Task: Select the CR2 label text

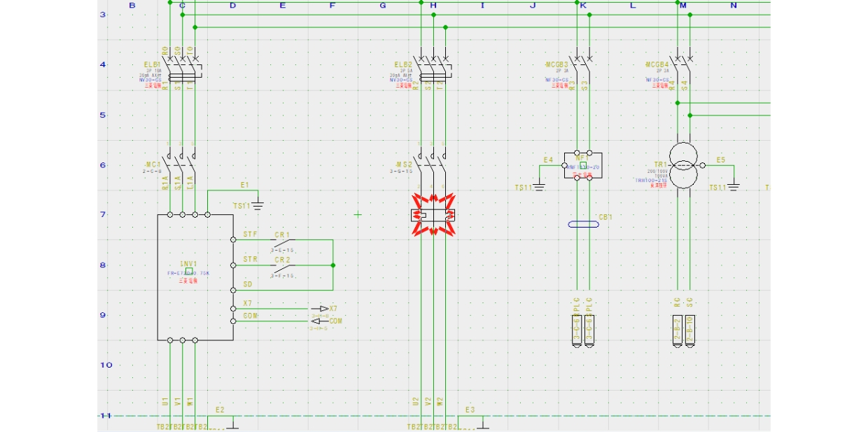Action: point(282,260)
